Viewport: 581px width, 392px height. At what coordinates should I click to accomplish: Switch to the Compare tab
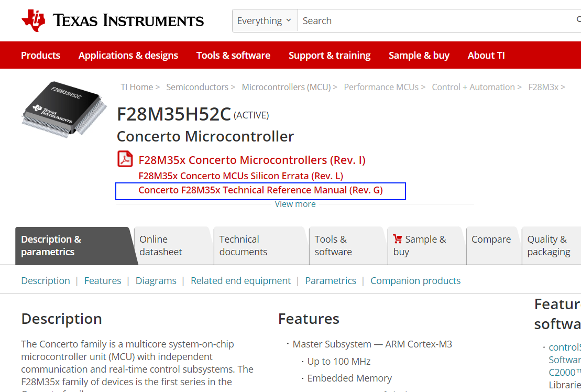pos(494,246)
